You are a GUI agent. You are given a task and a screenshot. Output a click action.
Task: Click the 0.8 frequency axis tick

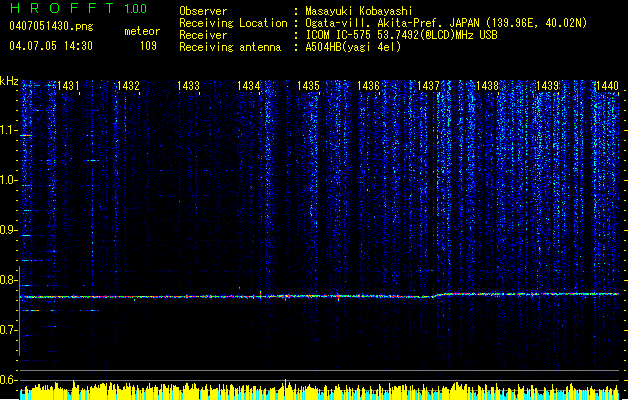click(9, 280)
